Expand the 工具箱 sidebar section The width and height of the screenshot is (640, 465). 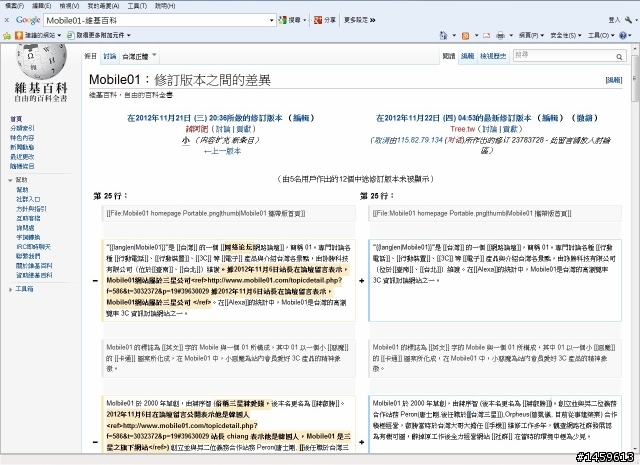(10, 289)
